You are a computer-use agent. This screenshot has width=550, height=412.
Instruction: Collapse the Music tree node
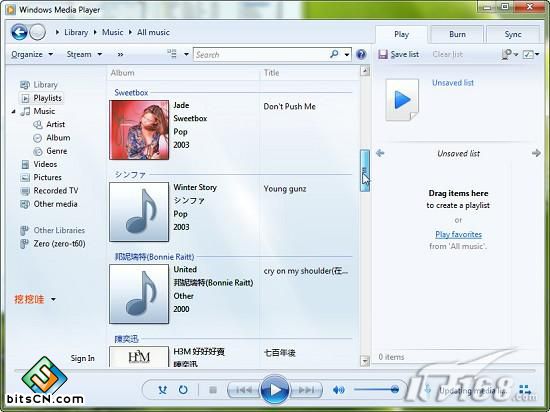(x=13, y=112)
